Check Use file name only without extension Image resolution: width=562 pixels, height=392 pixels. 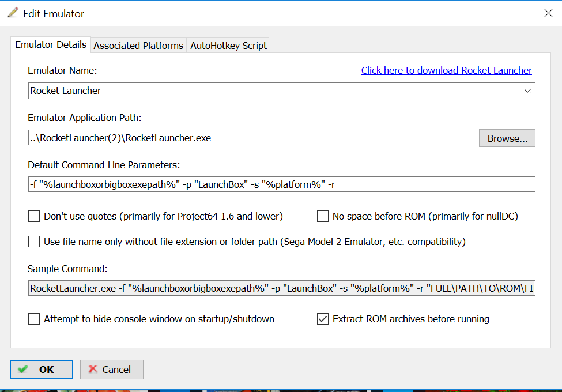pos(34,242)
